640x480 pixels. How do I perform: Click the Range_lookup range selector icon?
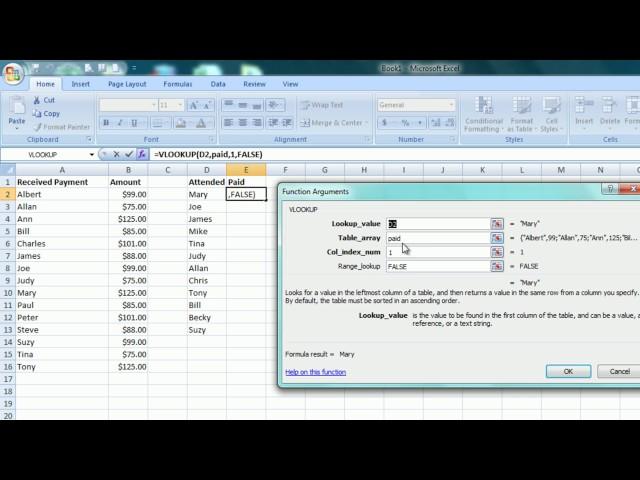click(496, 266)
